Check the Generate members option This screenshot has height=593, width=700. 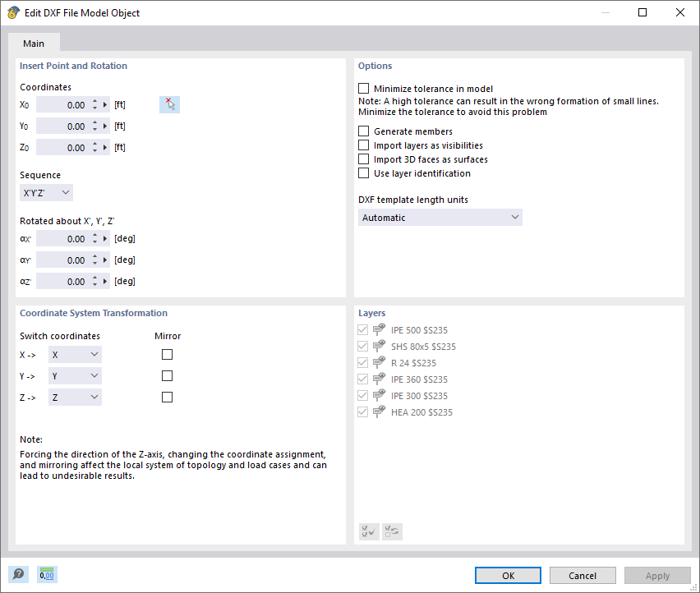(363, 131)
